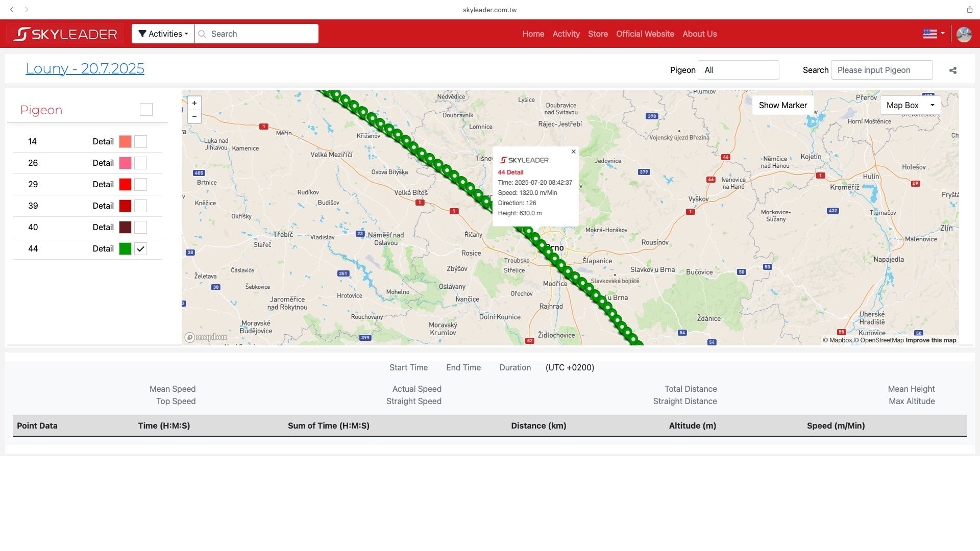The image size is (980, 551).
Task: Click the browser share icon
Action: (969, 9)
